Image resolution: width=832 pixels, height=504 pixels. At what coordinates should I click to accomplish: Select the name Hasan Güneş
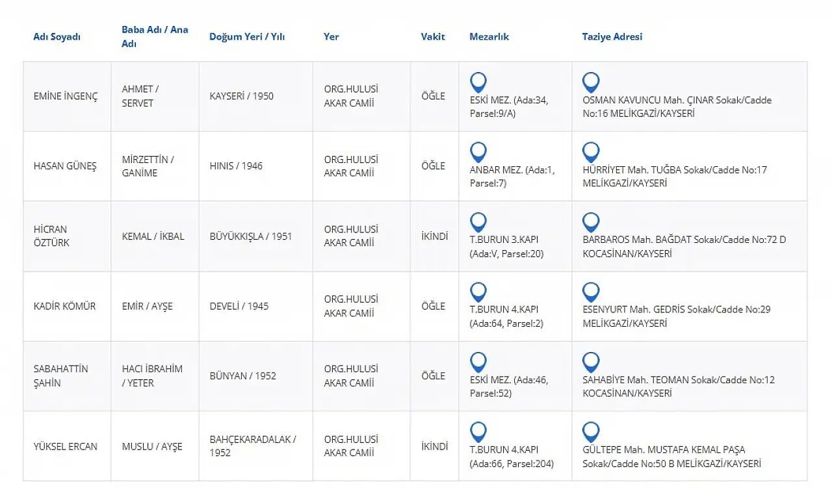tap(65, 166)
